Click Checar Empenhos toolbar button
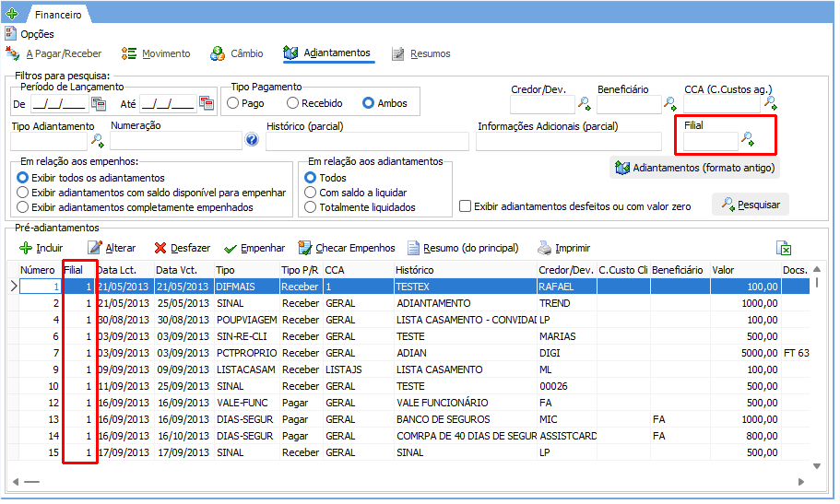840x504 pixels. point(347,248)
